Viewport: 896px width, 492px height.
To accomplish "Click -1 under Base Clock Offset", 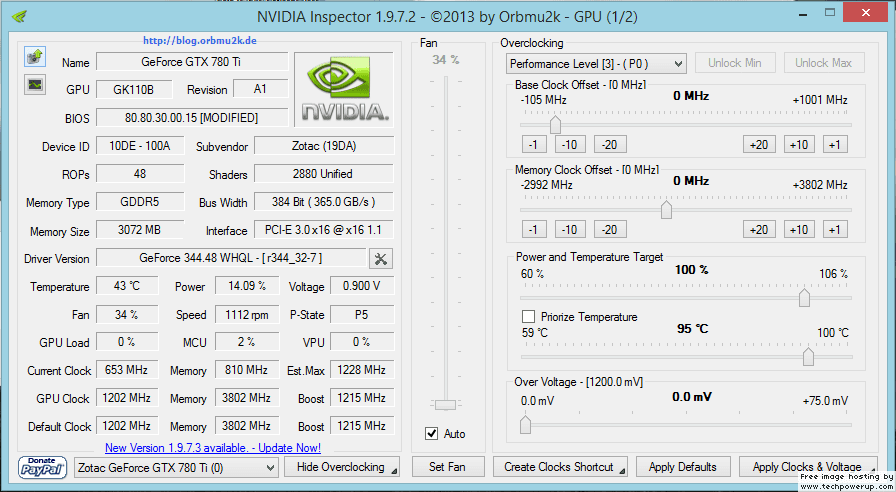I will pyautogui.click(x=534, y=145).
